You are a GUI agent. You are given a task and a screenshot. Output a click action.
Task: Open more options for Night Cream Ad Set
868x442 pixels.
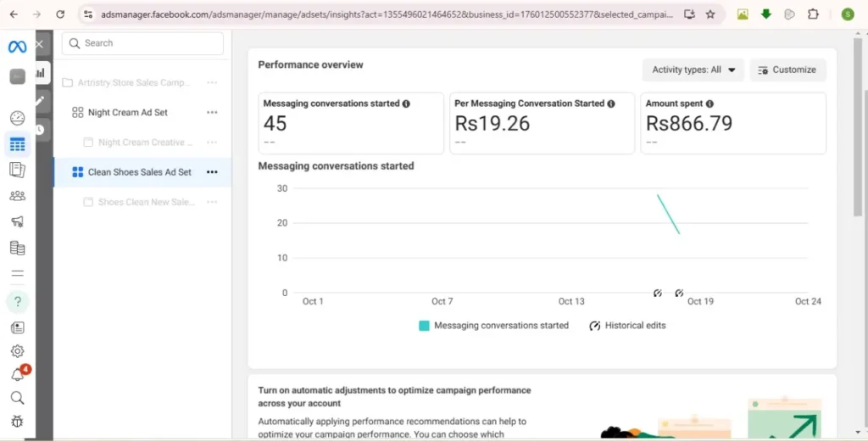[x=212, y=113]
